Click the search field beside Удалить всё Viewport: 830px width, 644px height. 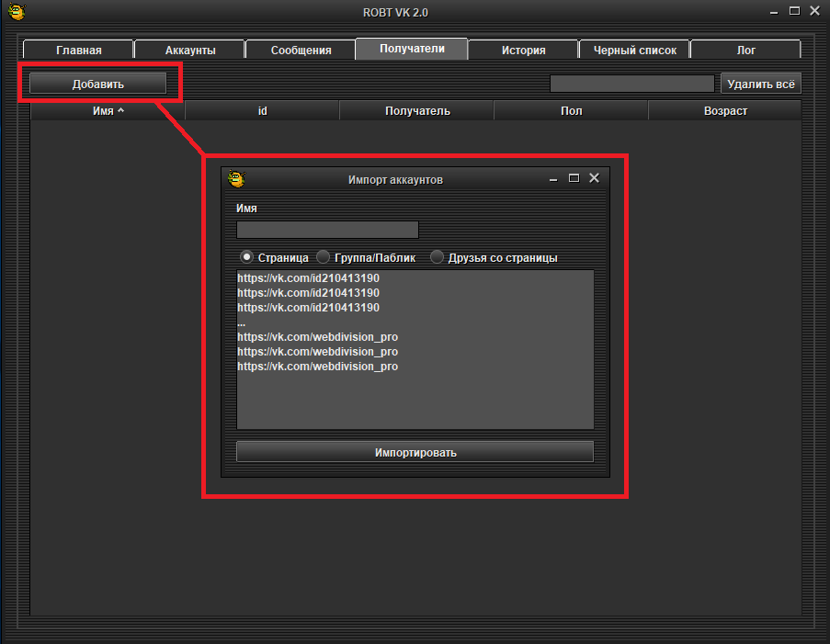631,84
